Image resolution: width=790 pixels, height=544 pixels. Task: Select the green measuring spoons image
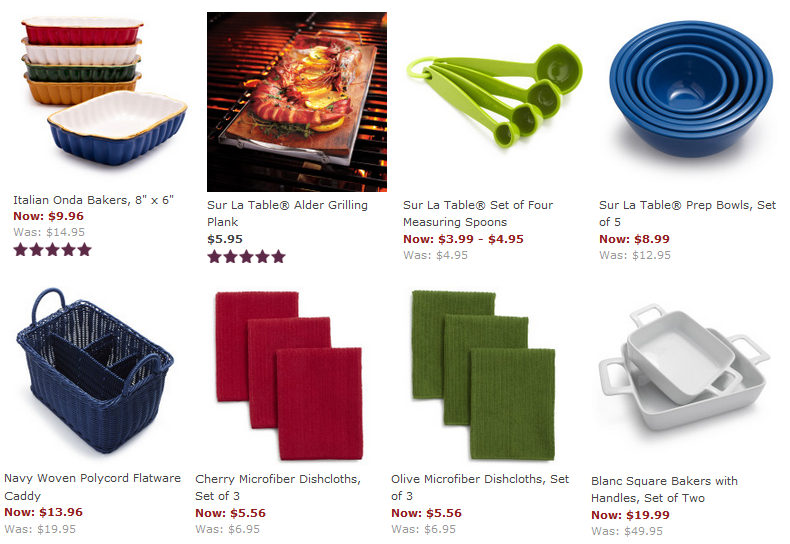pos(494,95)
